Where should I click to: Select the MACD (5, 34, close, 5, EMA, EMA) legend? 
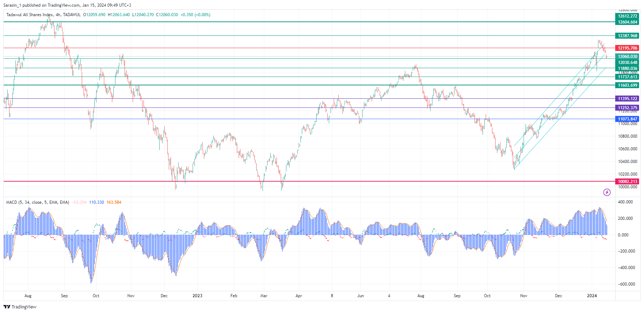[38, 202]
